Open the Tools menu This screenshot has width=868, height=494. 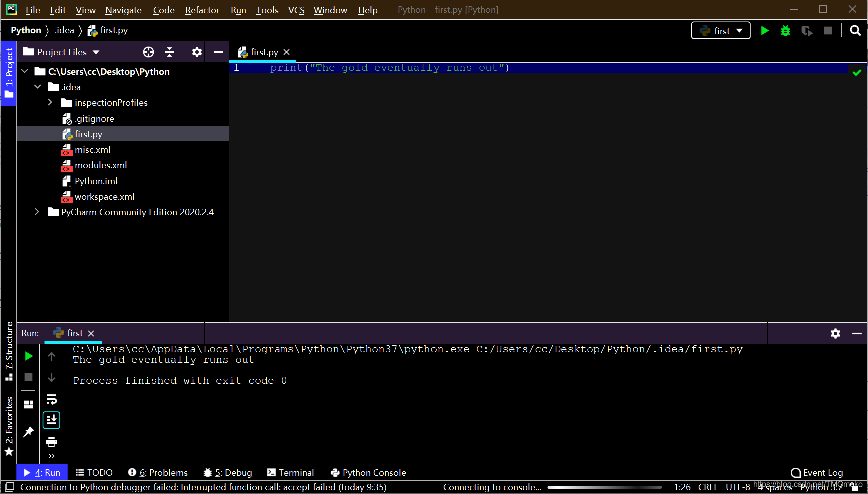(267, 10)
